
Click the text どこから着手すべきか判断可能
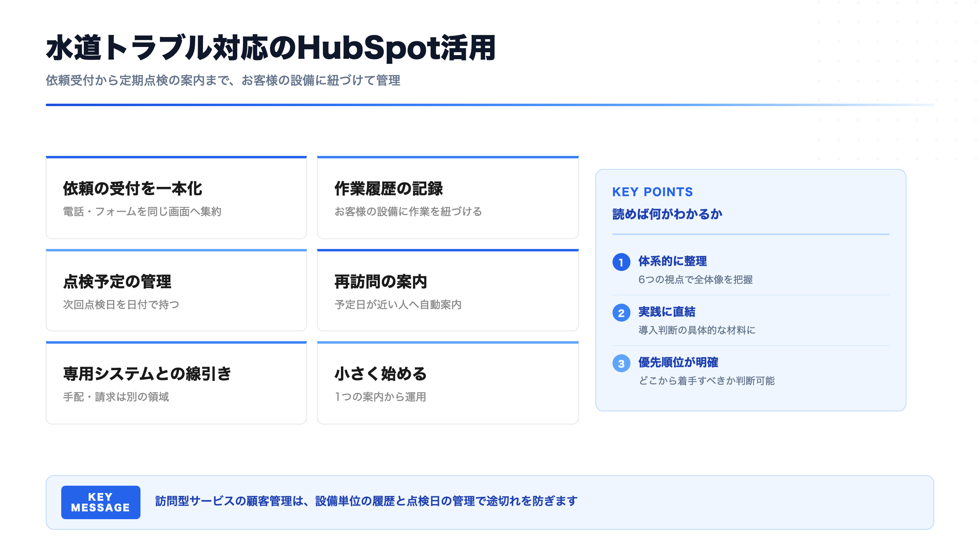coord(706,381)
